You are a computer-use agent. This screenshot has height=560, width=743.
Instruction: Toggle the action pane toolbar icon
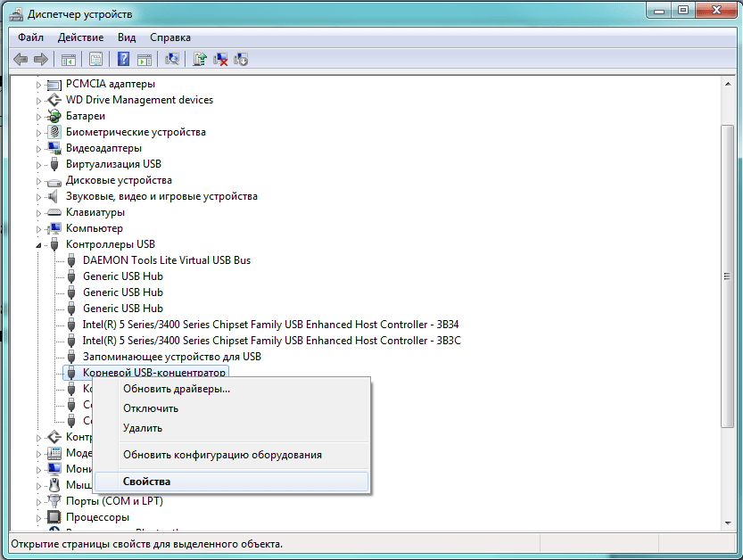(144, 60)
